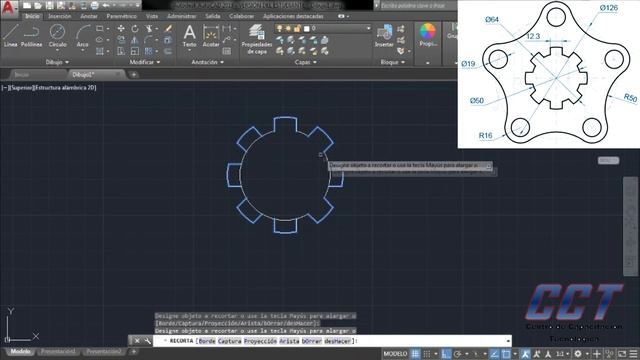Toggle clean screen icon in status bar
Image resolution: width=640 pixels, height=360 pixels.
[x=622, y=353]
